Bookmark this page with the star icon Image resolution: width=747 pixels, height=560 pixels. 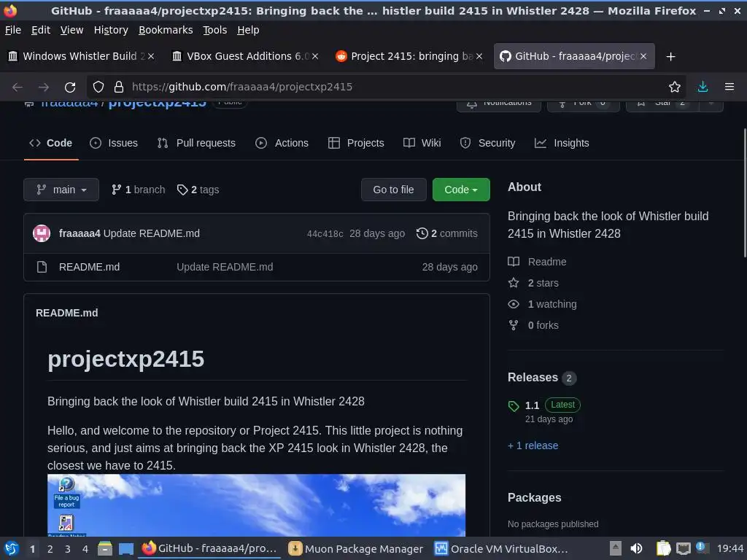[x=675, y=87]
